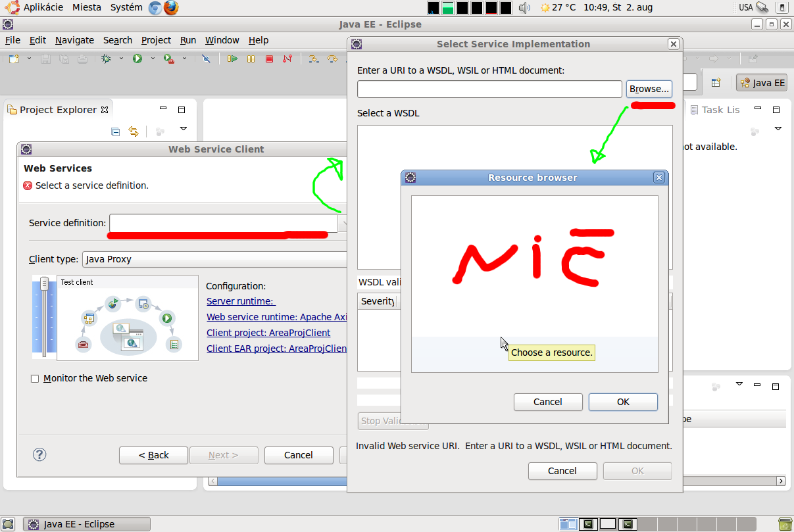The image size is (794, 532).
Task: Open the External Tools dropdown arrow
Action: [184, 59]
